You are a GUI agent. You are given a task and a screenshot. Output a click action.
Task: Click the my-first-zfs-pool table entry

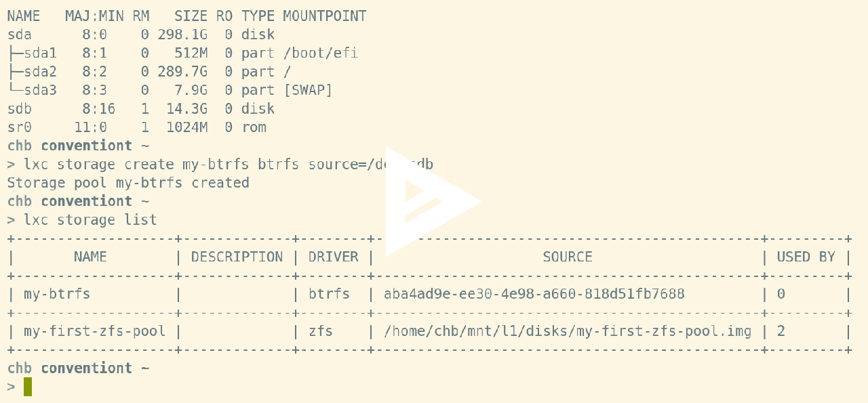94,331
